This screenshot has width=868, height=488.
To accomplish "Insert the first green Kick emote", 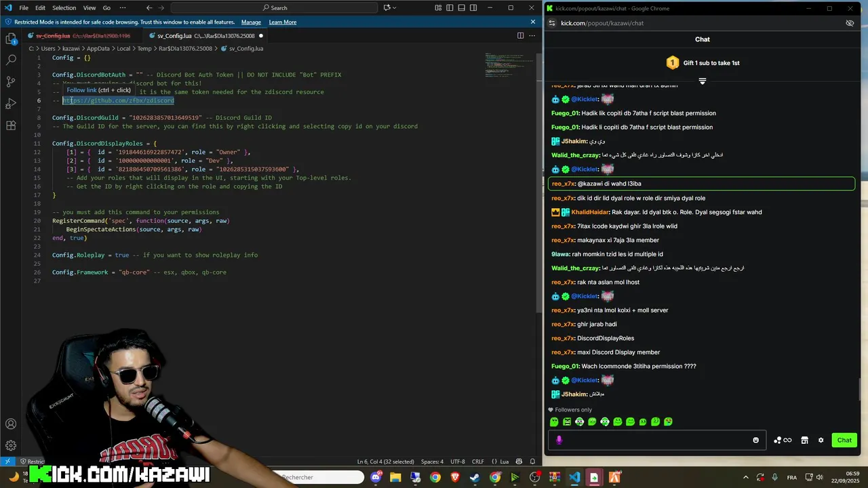I will pos(554,422).
